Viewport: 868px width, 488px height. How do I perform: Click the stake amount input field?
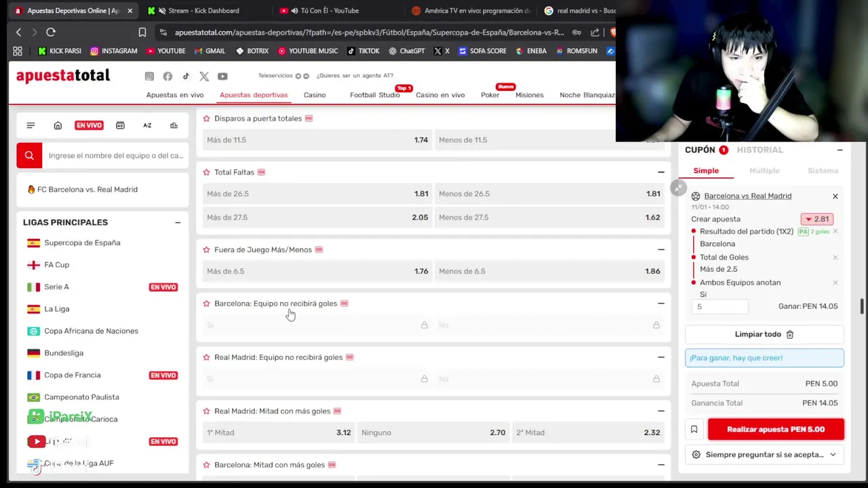720,306
